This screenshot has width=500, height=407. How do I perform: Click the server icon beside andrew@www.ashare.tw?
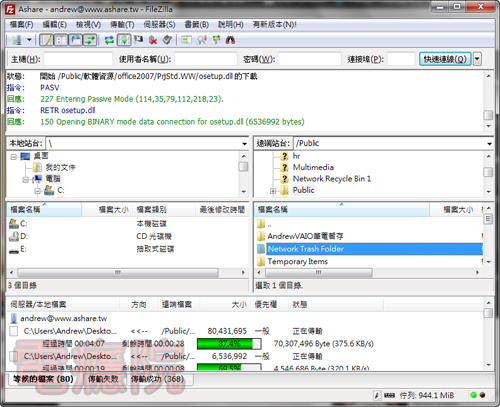pos(14,318)
